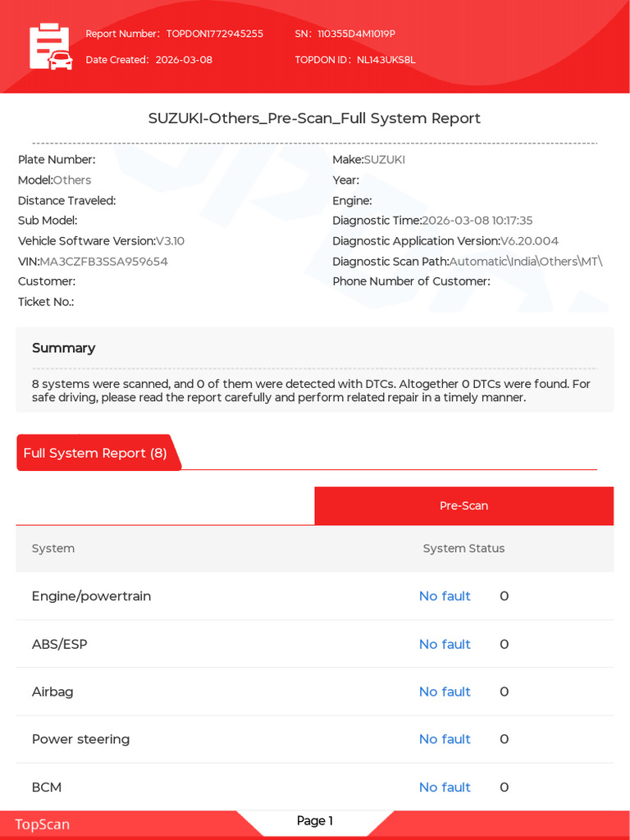Click TOPDON ID value NL143UKS8L
The height and width of the screenshot is (840, 630).
[x=386, y=60]
